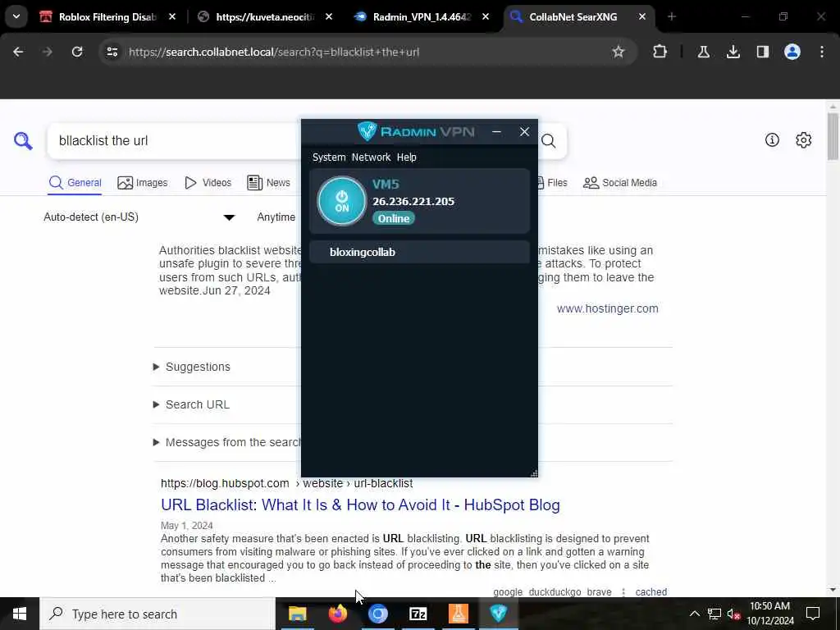Open File Explorer from the taskbar
This screenshot has height=630, width=840.
297,614
